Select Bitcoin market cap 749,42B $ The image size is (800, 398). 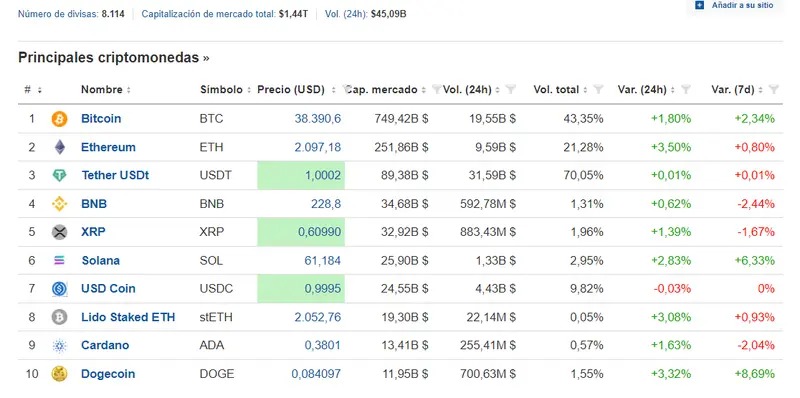tap(401, 119)
